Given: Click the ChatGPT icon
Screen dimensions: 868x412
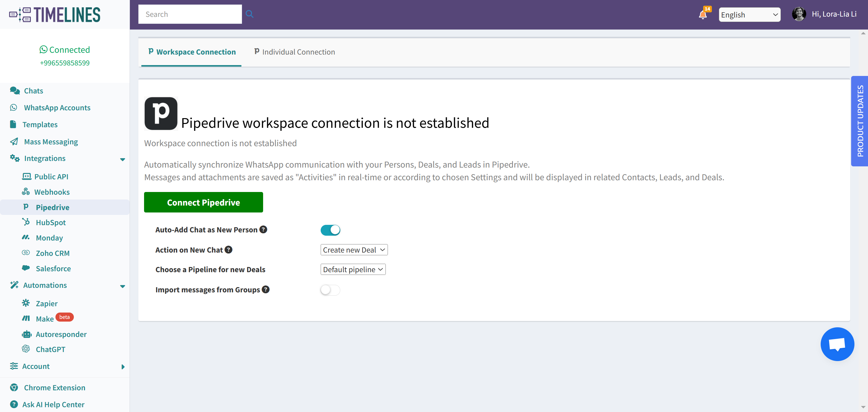Looking at the screenshot, I should pos(26,349).
